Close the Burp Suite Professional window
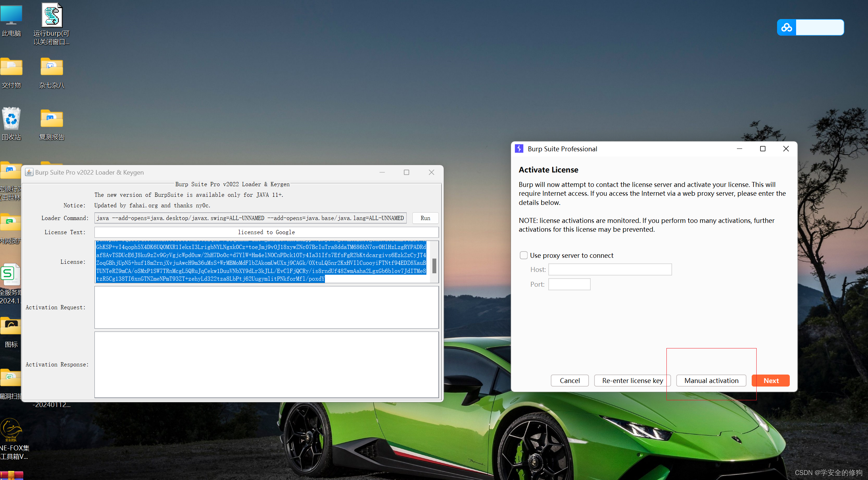Screen dimensions: 868x480 point(786,148)
